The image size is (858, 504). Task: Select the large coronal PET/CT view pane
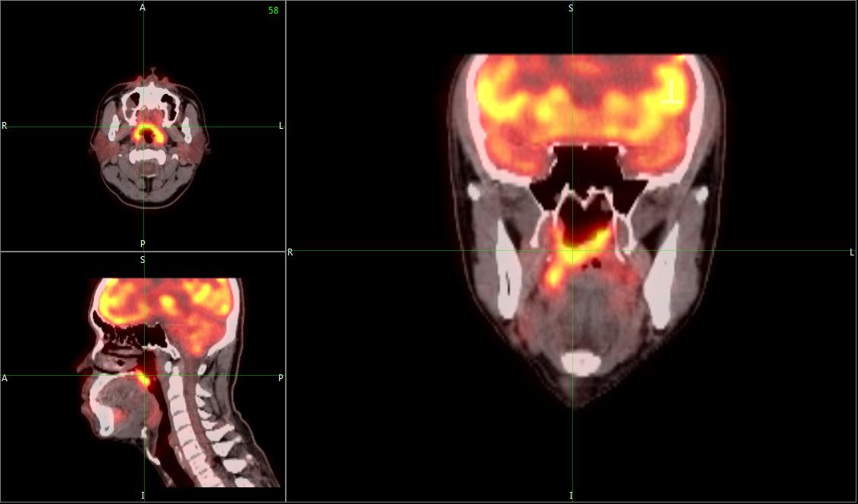pyautogui.click(x=571, y=251)
